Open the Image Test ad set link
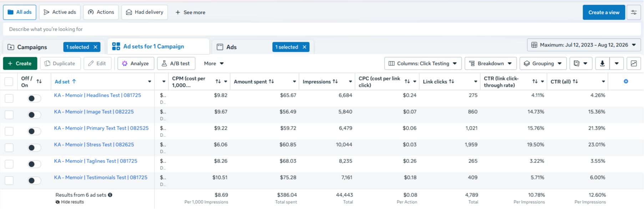 coord(94,111)
